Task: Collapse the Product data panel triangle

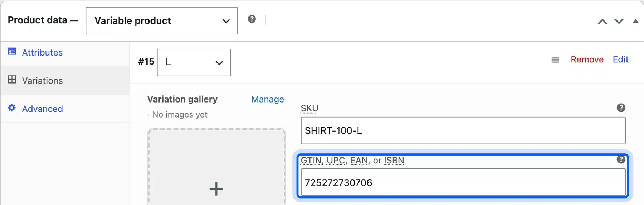Action: point(636,21)
